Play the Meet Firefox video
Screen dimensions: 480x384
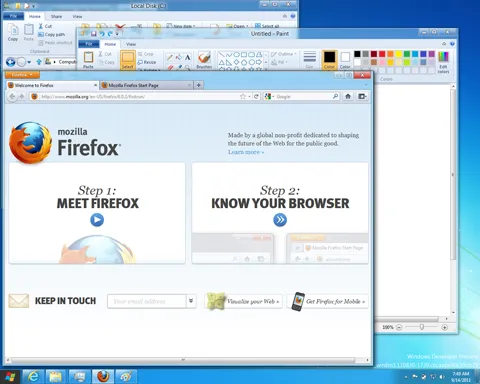point(97,220)
